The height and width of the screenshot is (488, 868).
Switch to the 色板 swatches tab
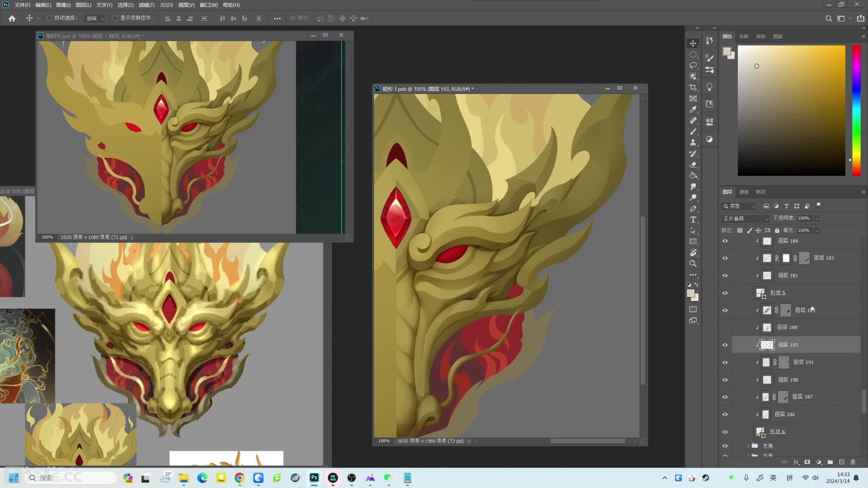pos(744,36)
